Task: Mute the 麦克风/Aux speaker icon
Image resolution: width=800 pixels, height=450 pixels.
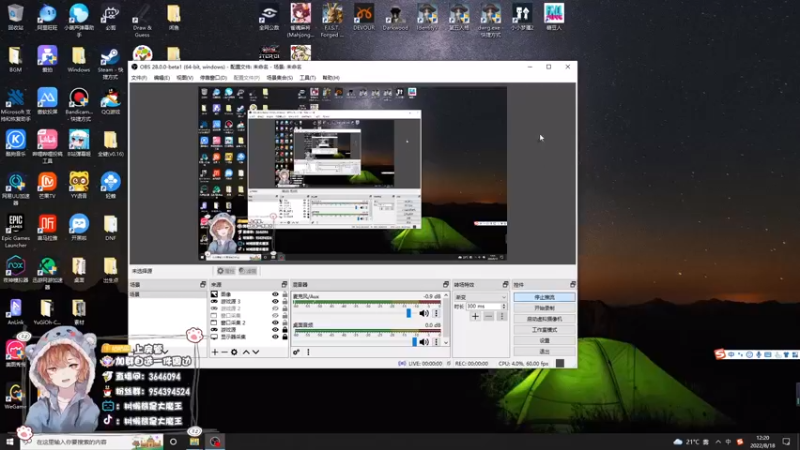Action: [423, 313]
